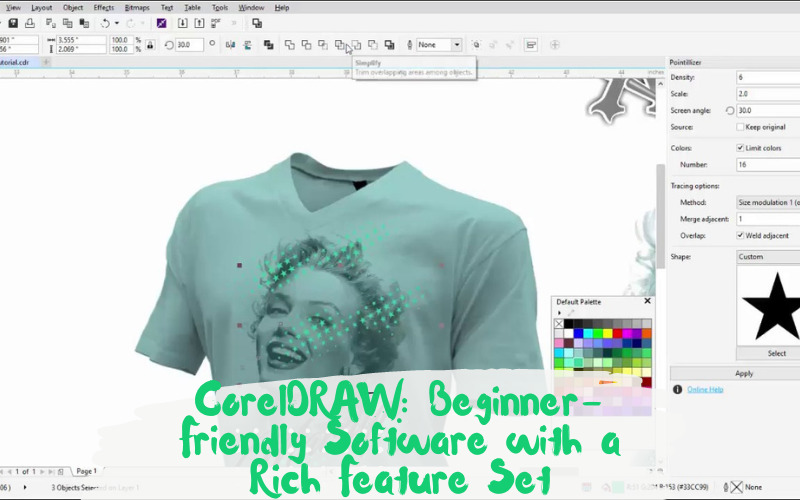This screenshot has height=500, width=800.
Task: Select the Page 1 tab
Action: click(x=86, y=471)
